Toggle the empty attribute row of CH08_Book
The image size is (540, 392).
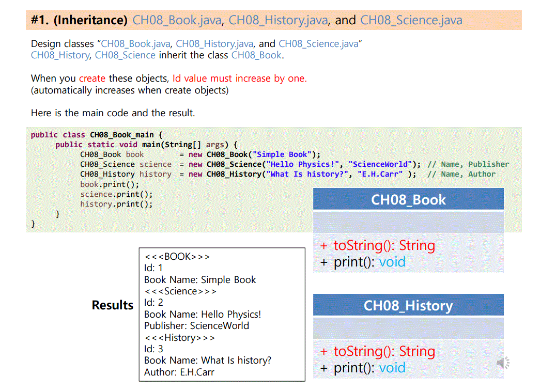[x=408, y=222]
